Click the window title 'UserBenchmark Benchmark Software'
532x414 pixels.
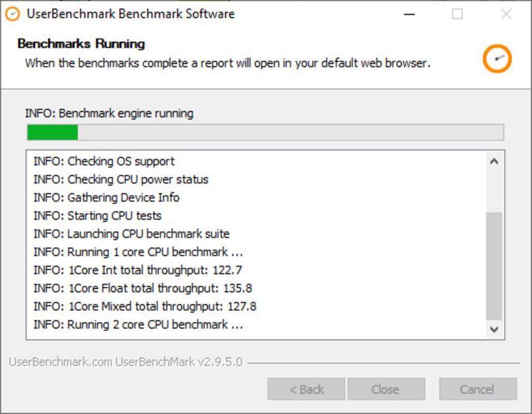(131, 14)
